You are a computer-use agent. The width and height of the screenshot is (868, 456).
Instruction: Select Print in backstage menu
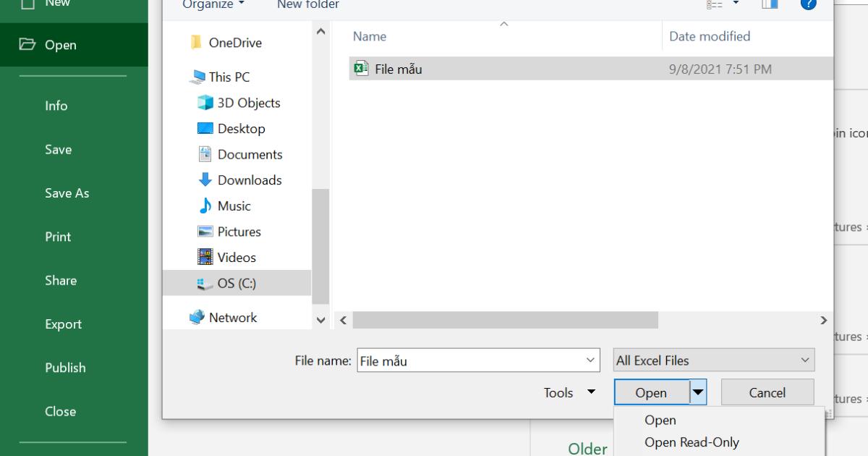point(58,237)
